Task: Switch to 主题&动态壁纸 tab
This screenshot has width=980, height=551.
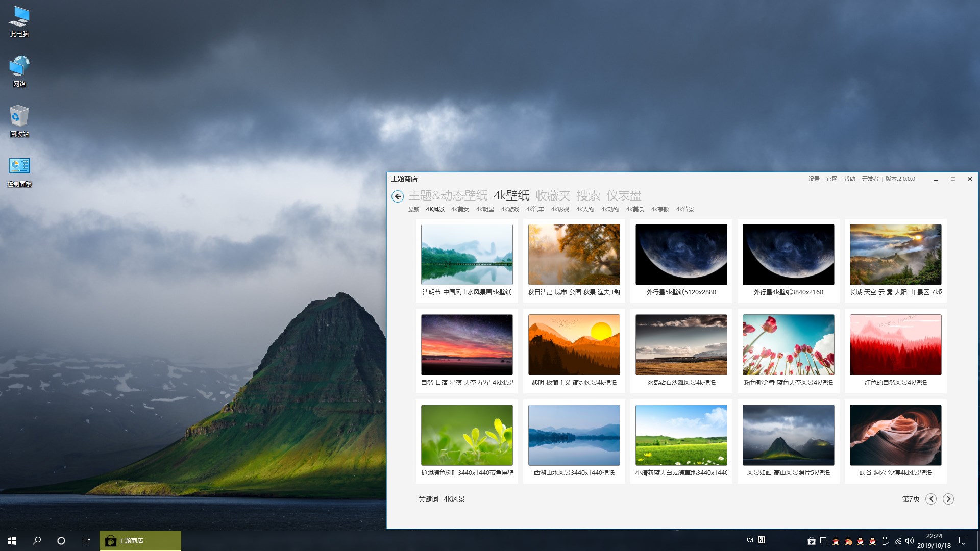Action: coord(448,195)
